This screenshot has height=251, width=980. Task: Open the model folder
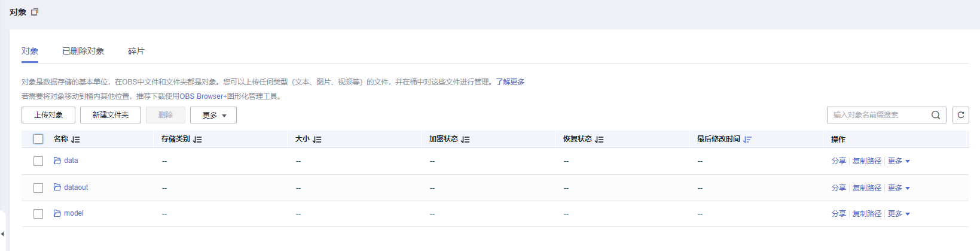coord(74,213)
